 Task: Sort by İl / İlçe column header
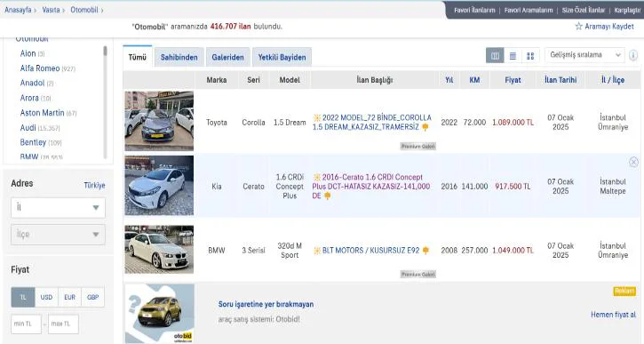[613, 80]
